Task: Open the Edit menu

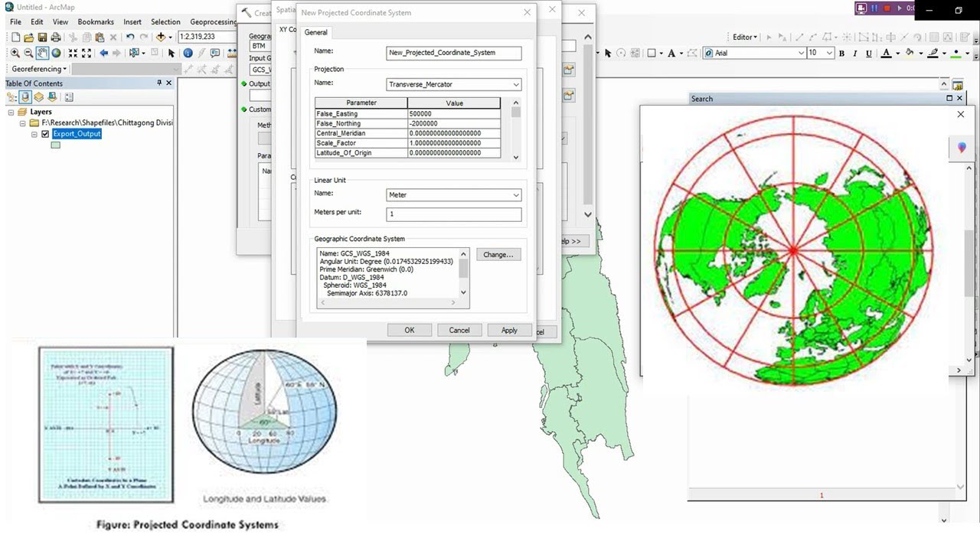Action: point(37,22)
